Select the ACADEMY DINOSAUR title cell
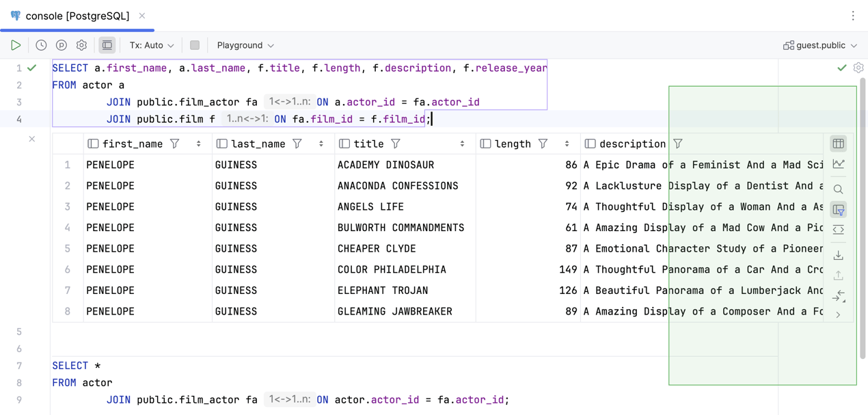This screenshot has width=868, height=415. pyautogui.click(x=385, y=165)
